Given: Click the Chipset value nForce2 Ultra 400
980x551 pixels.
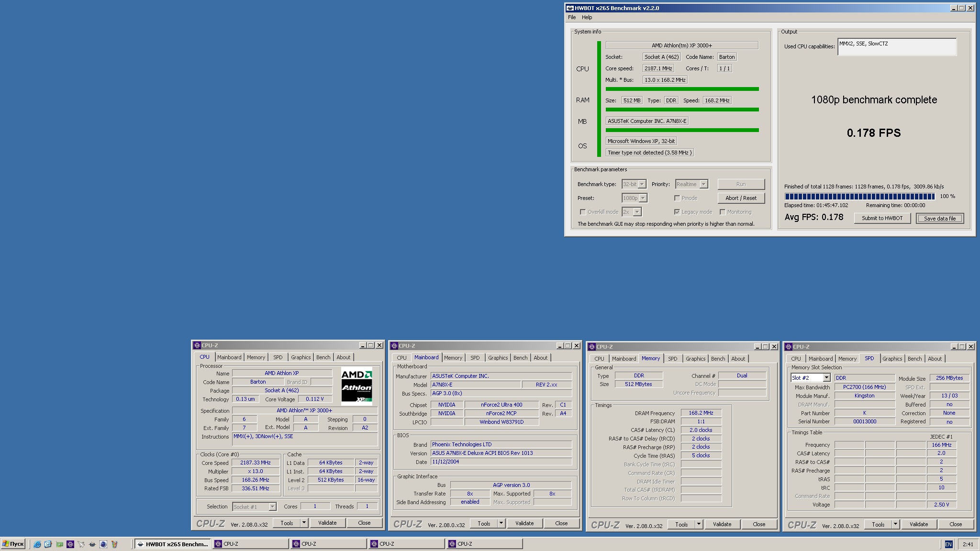Looking at the screenshot, I should (501, 405).
